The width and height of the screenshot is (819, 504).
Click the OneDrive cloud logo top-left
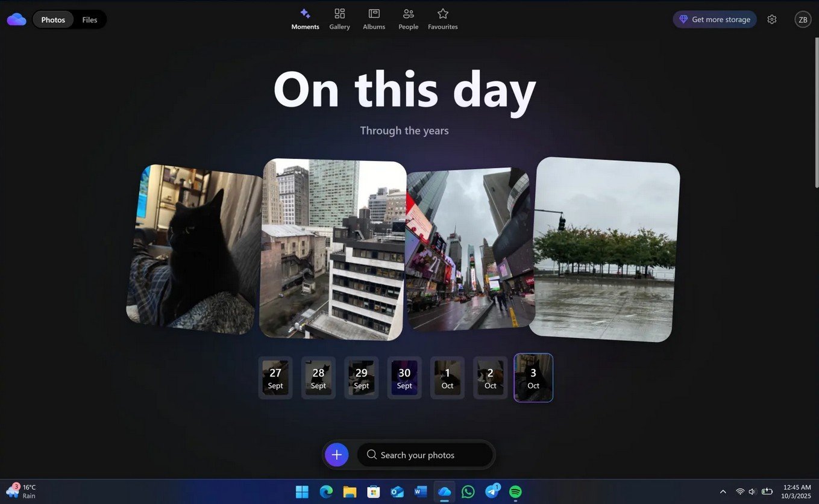pos(16,19)
